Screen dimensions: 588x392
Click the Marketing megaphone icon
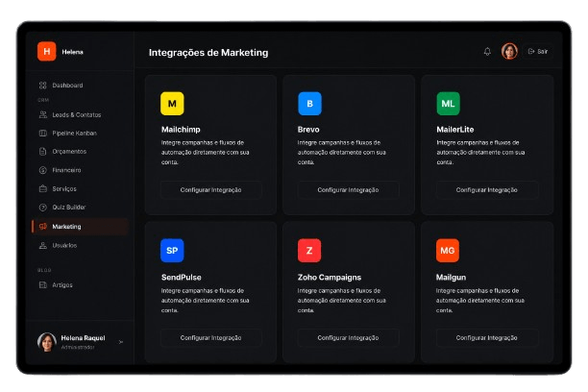(42, 227)
